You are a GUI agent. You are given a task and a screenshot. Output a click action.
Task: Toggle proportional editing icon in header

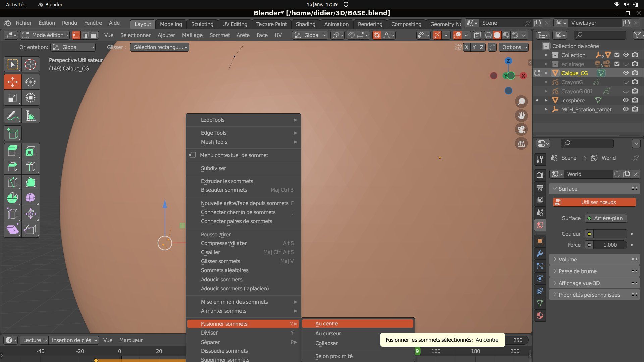pos(377,35)
